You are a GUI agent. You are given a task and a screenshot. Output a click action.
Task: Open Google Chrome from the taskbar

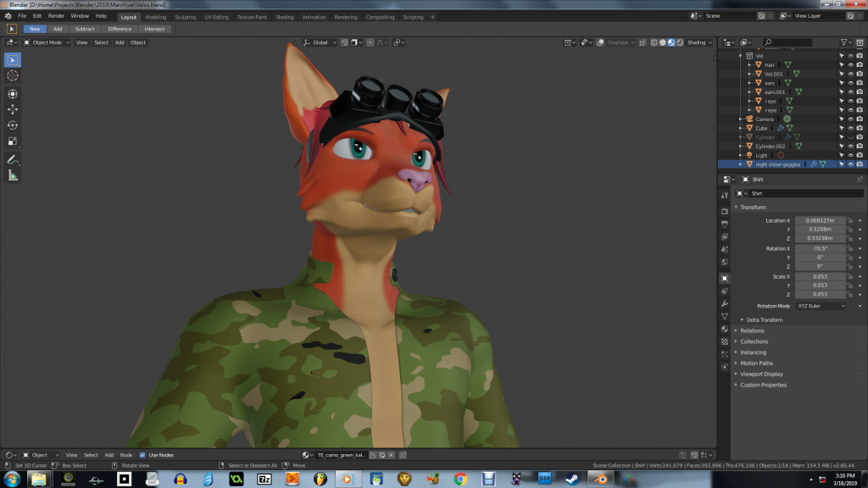coord(460,480)
